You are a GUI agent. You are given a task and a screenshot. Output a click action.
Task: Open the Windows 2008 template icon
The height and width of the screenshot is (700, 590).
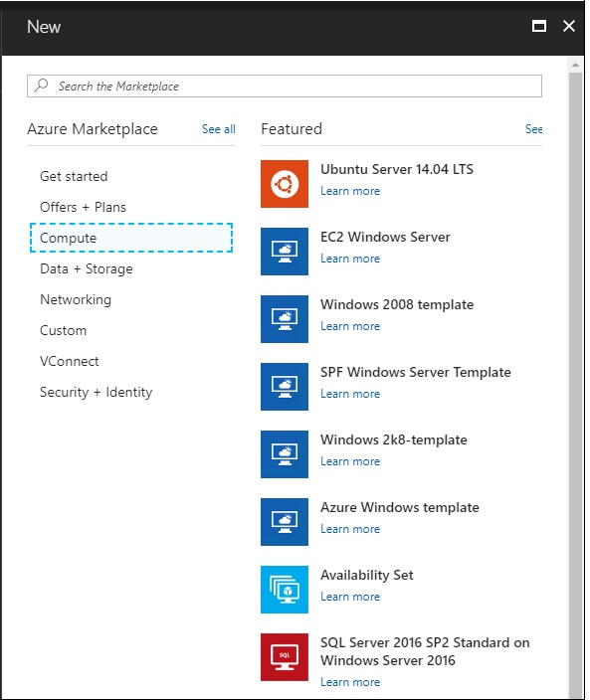click(x=285, y=319)
